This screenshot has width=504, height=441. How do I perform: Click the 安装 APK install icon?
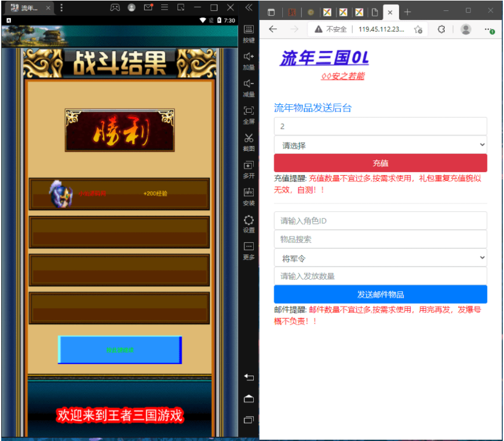248,196
